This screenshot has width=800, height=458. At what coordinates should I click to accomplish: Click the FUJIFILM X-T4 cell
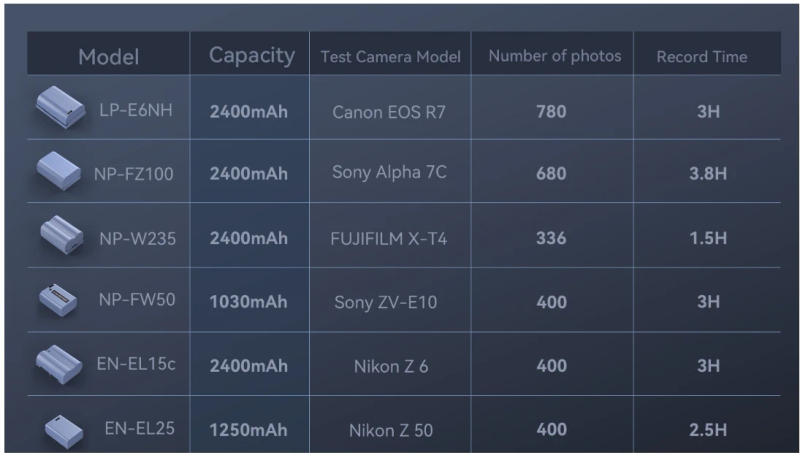[x=389, y=238]
